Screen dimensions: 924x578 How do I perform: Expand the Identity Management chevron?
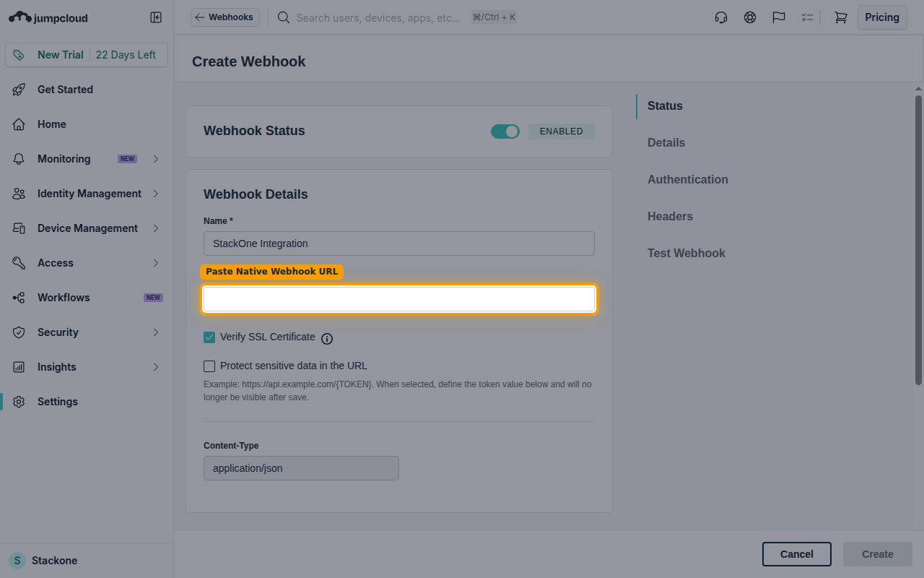[x=156, y=194]
